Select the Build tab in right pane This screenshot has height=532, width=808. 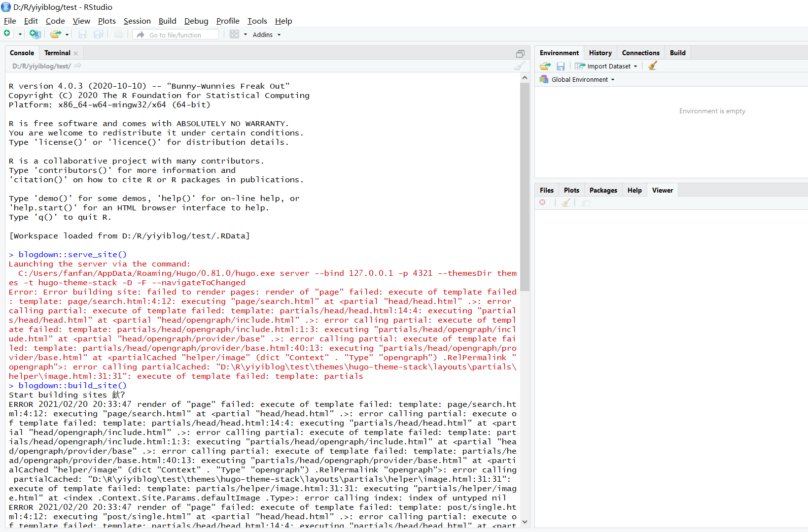(x=677, y=53)
